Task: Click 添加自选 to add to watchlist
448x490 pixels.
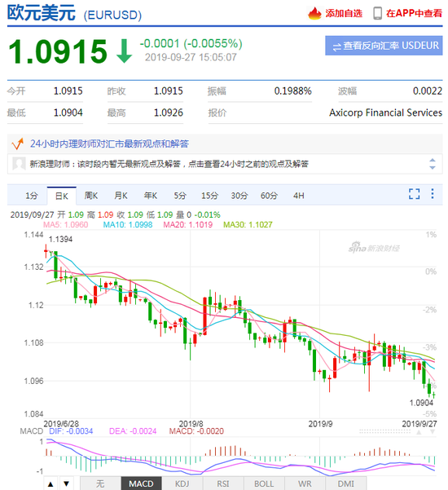Action: pos(344,13)
